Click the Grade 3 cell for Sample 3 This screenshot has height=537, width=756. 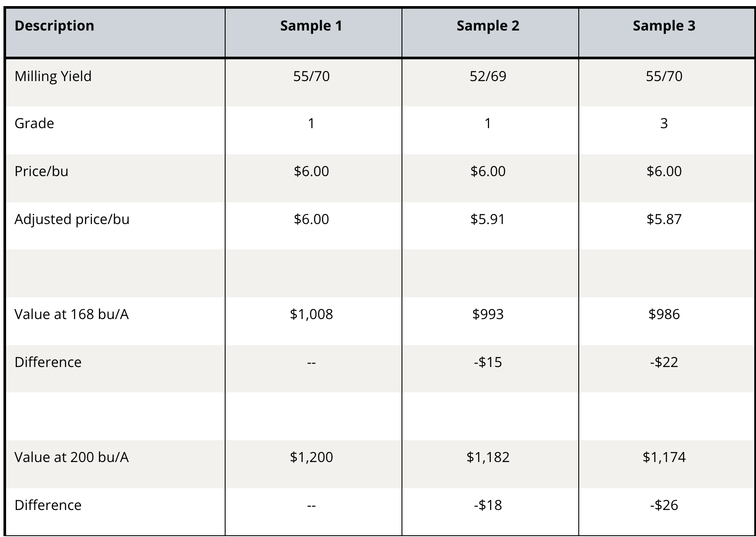pyautogui.click(x=664, y=124)
